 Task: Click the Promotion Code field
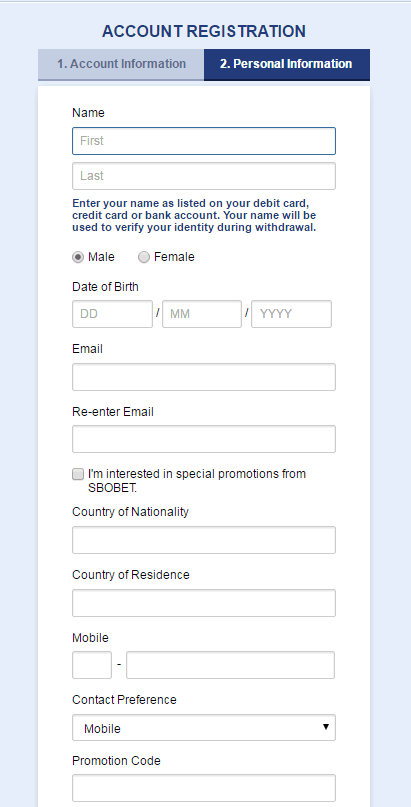[204, 788]
